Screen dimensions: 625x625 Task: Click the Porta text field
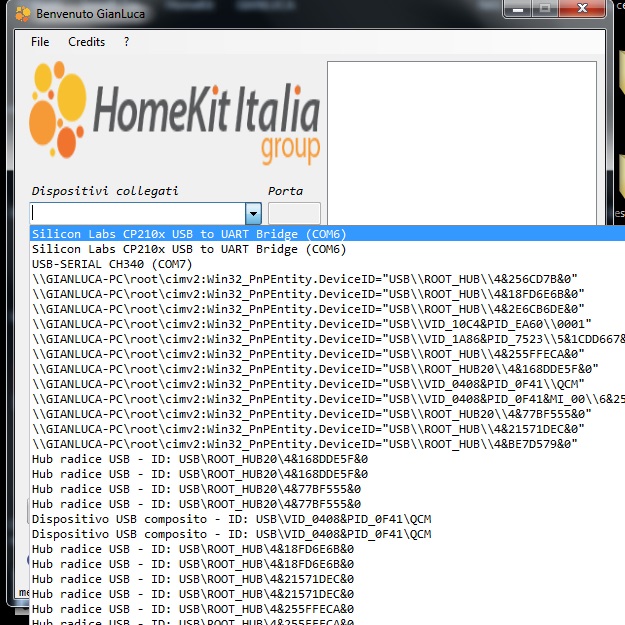click(x=294, y=213)
